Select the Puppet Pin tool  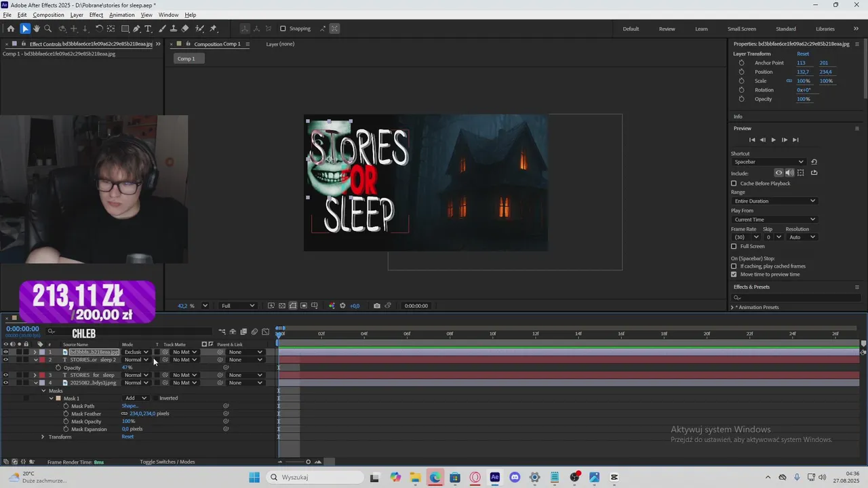pos(213,28)
